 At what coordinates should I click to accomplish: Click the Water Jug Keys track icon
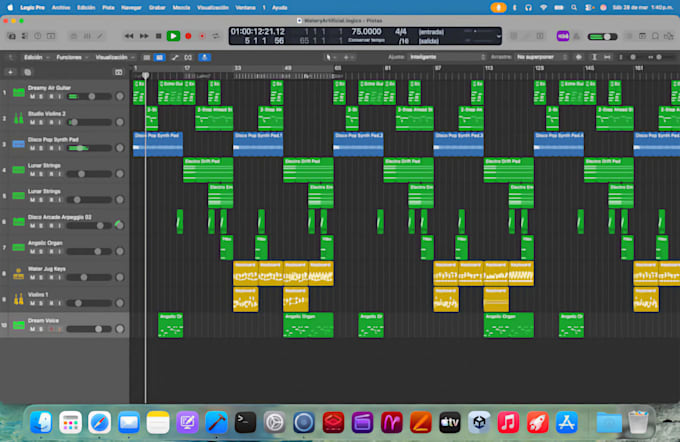[19, 274]
